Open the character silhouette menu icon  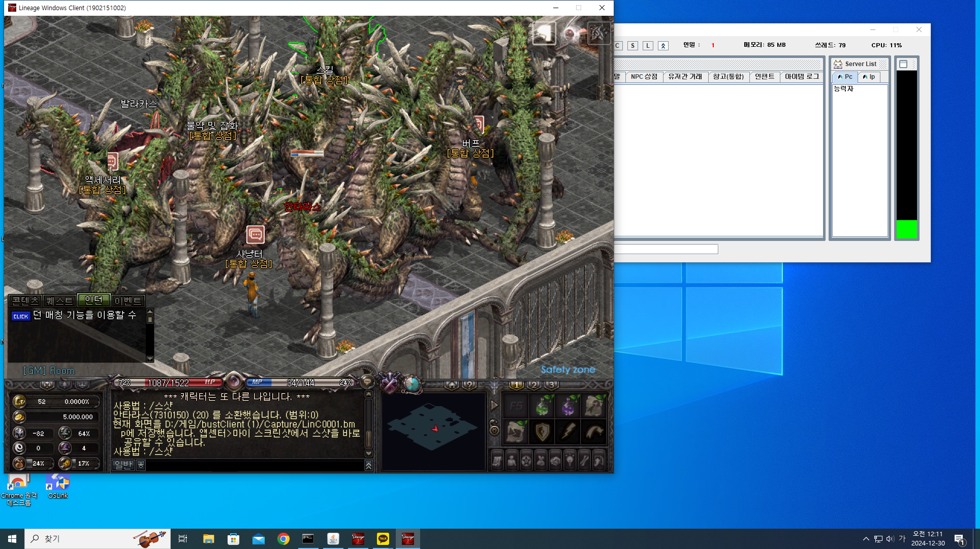coord(512,461)
